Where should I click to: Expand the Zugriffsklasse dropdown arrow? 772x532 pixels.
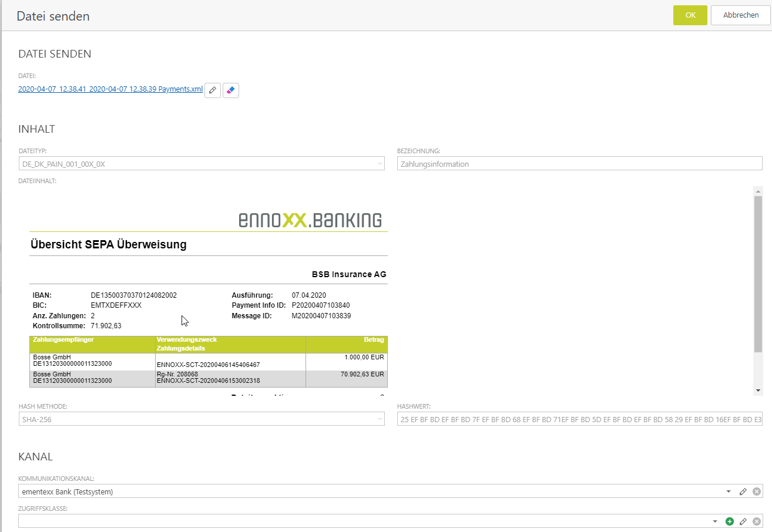(x=715, y=521)
